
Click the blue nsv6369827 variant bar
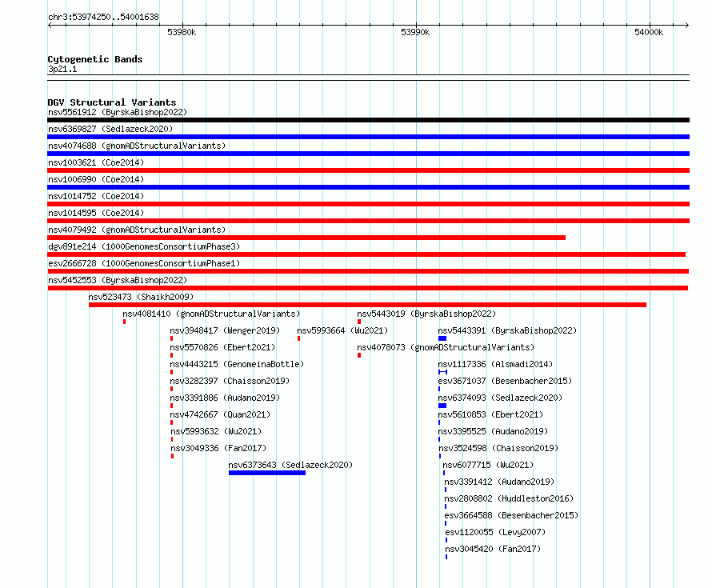point(368,137)
